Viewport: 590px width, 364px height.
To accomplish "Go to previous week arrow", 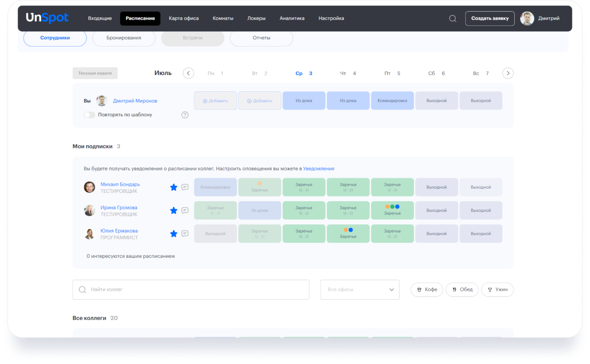I will (188, 73).
